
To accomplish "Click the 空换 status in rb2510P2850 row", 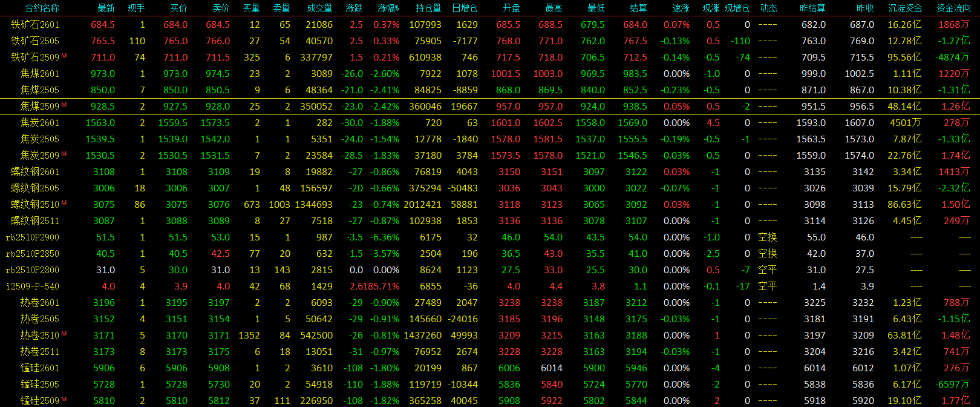I will (x=767, y=254).
